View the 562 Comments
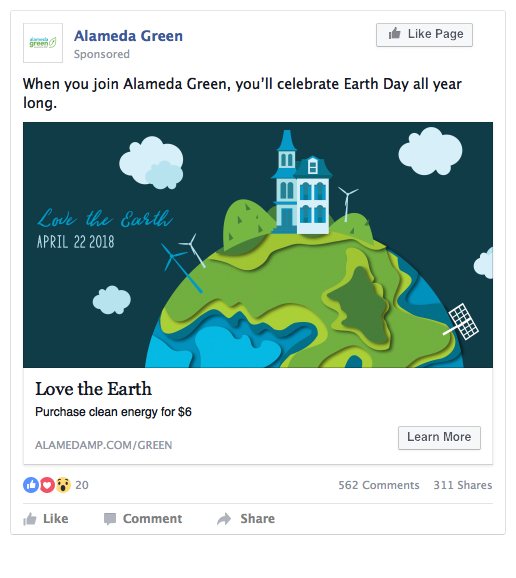The height and width of the screenshot is (578, 516). [x=379, y=485]
